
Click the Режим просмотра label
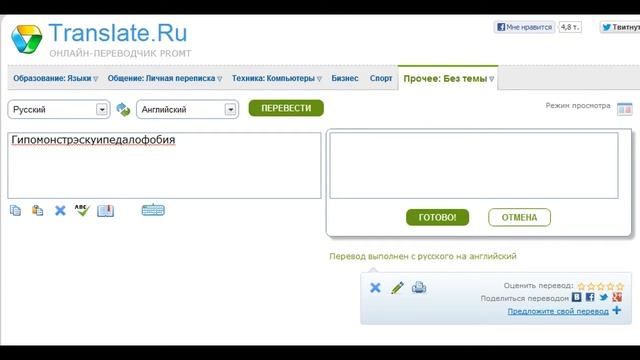578,106
